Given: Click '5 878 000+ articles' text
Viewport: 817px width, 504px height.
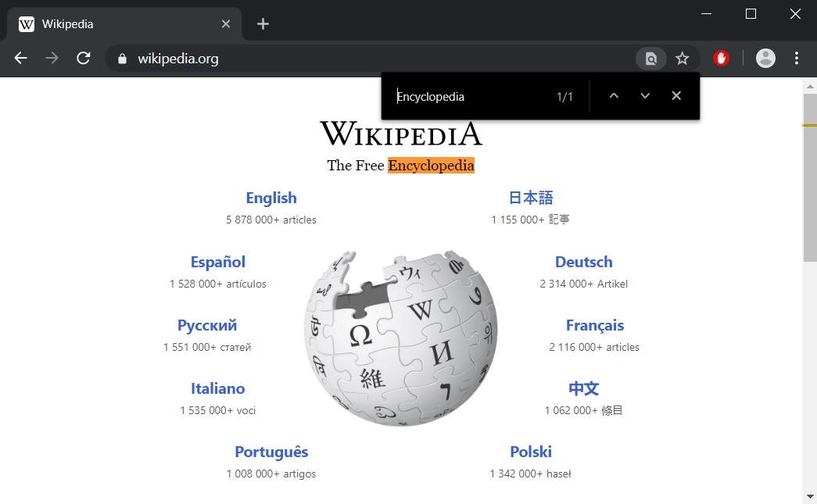Looking at the screenshot, I should (271, 220).
